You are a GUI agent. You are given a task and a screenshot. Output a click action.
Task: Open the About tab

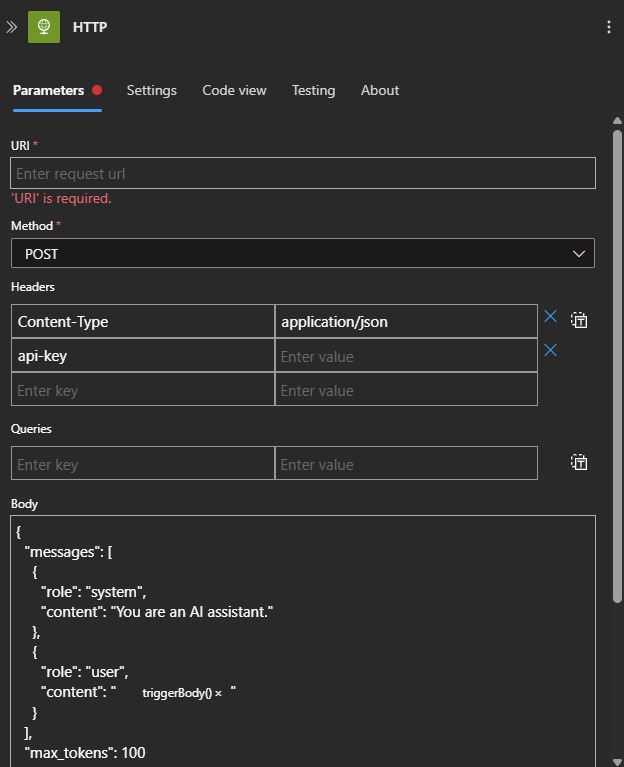[380, 90]
